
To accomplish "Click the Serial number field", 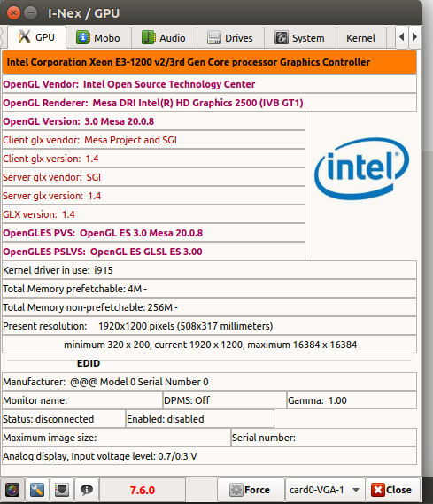I will 324,438.
